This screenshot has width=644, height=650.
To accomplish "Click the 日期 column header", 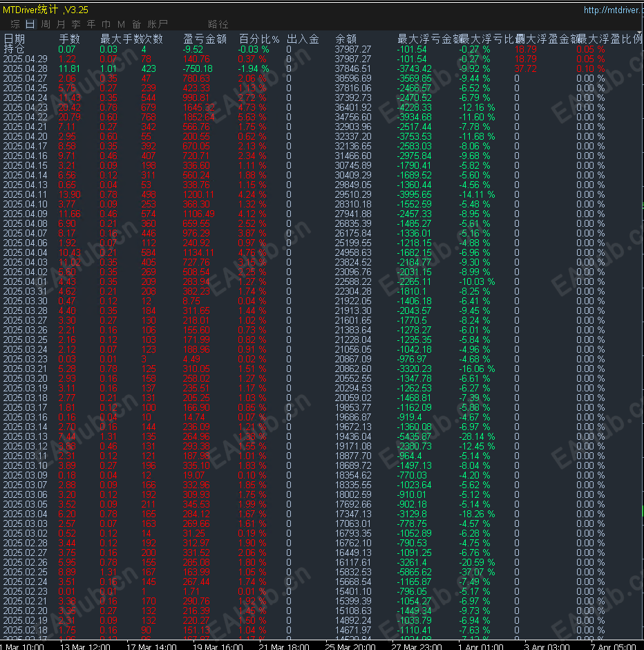I will [14, 39].
